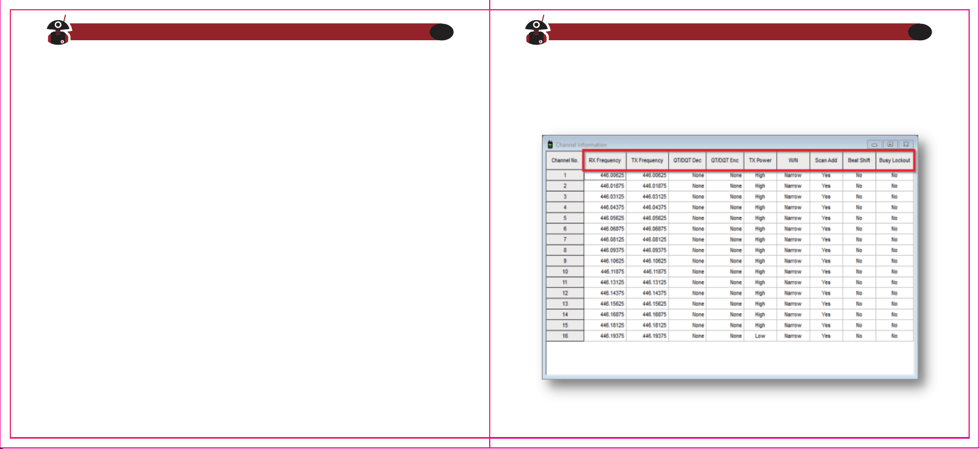
Task: Click the Channel No. column header
Action: (565, 160)
